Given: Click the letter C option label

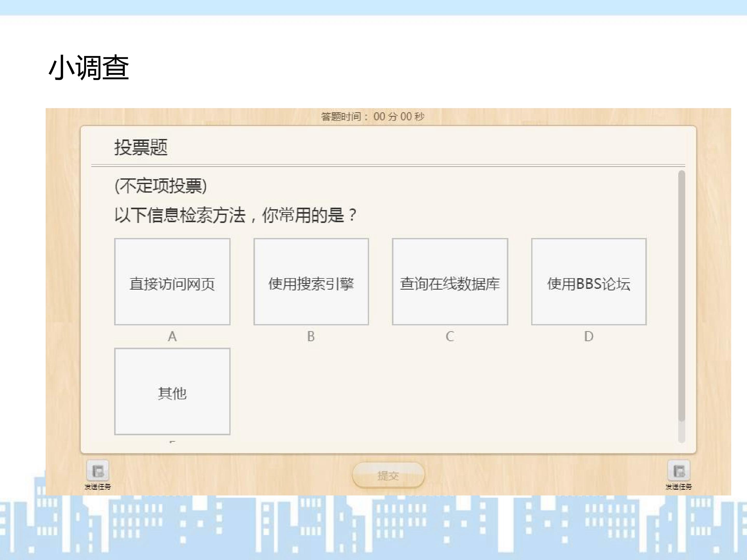Looking at the screenshot, I should pyautogui.click(x=450, y=336).
